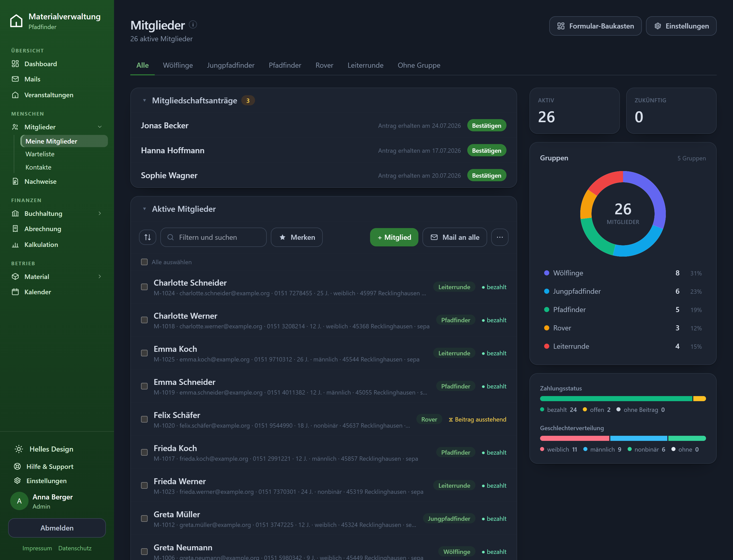Image resolution: width=733 pixels, height=560 pixels.
Task: Confirm Jonas Becker's application with Bestätigen
Action: [x=486, y=126]
